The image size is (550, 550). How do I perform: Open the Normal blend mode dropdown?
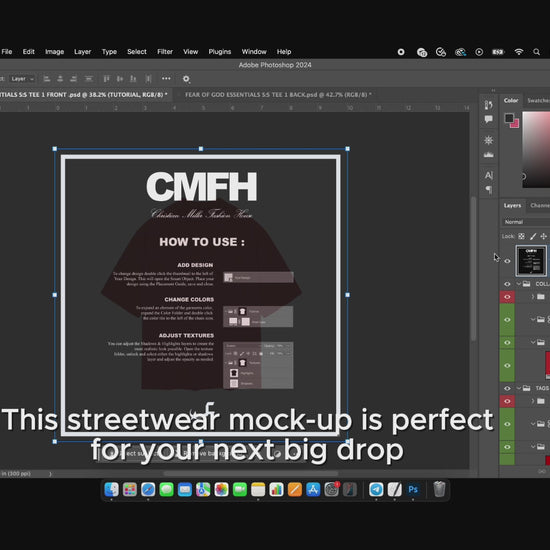coord(526,222)
